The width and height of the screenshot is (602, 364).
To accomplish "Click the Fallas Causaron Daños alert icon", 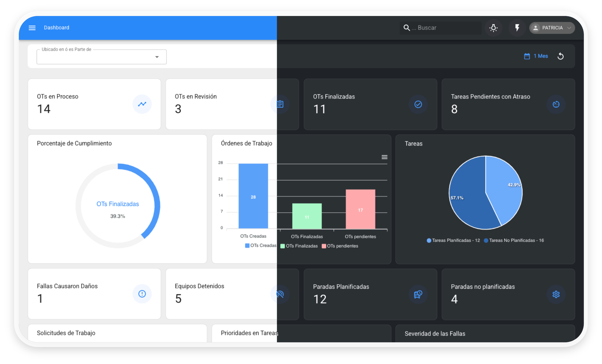I will [142, 294].
